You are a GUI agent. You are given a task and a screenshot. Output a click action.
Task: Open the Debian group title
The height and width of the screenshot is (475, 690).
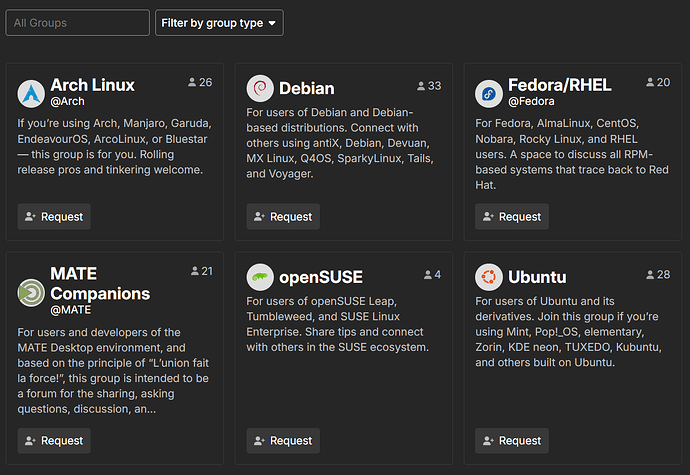[307, 88]
